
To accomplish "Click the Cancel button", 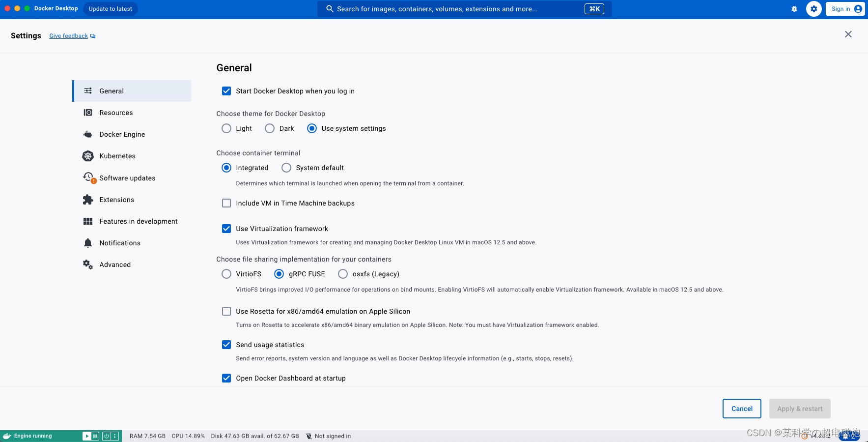I will pos(742,409).
